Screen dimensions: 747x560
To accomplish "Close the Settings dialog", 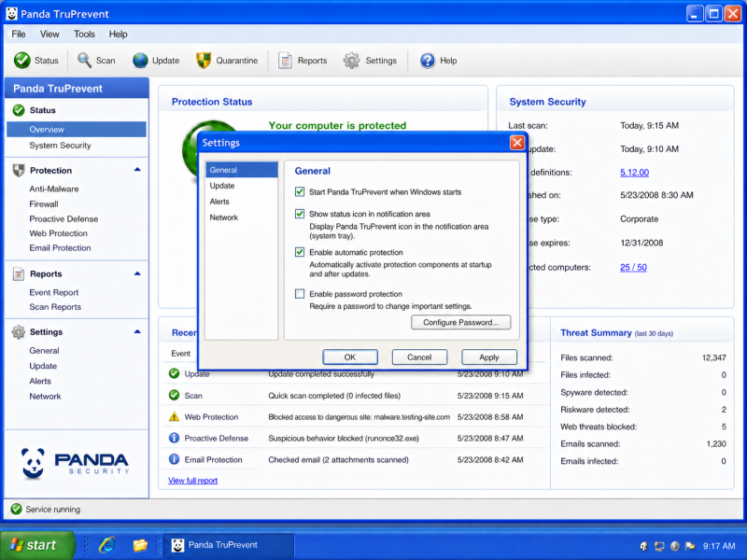I will pyautogui.click(x=517, y=143).
